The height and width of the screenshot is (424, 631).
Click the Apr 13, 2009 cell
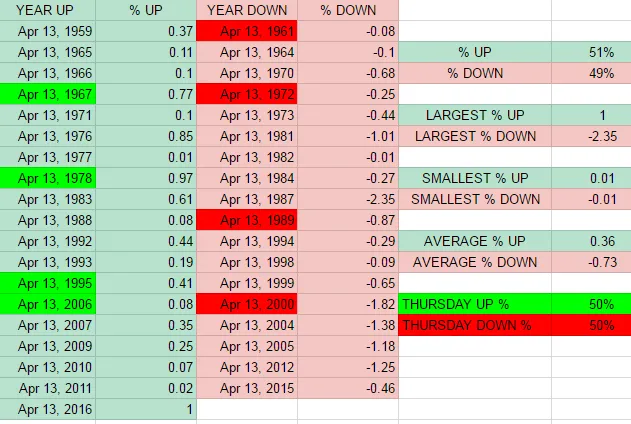pyautogui.click(x=47, y=346)
